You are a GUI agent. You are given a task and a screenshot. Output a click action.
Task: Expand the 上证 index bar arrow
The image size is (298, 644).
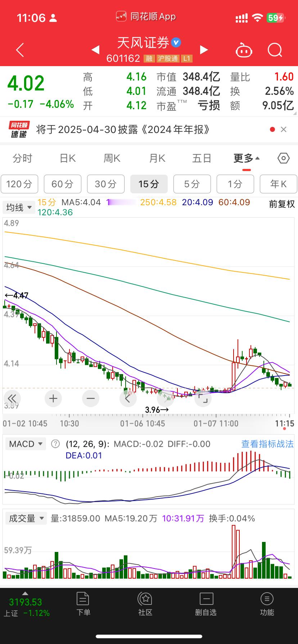[x=25, y=593]
